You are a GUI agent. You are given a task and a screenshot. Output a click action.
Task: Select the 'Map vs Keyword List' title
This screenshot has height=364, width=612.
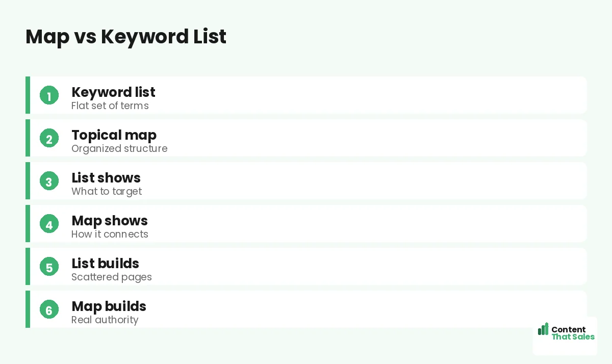(126, 37)
